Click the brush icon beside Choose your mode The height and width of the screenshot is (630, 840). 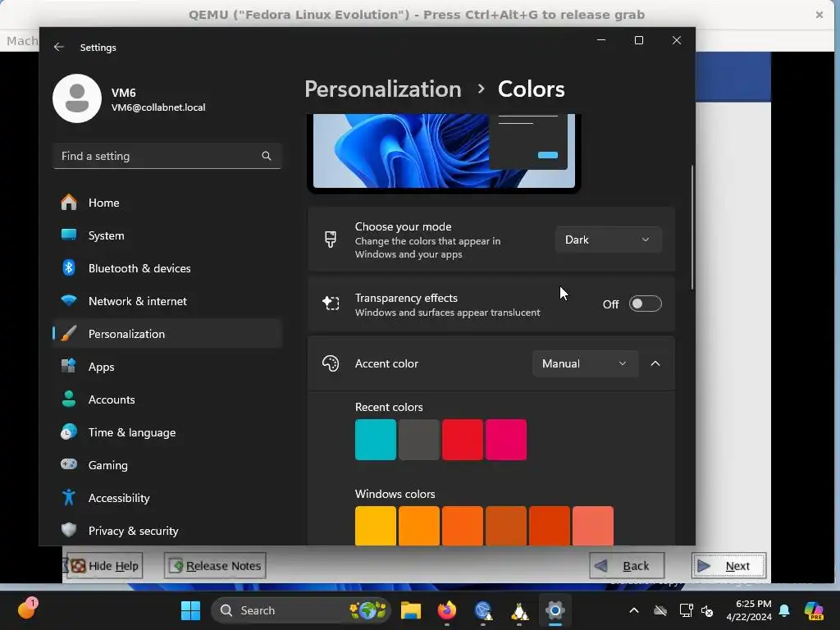point(331,240)
